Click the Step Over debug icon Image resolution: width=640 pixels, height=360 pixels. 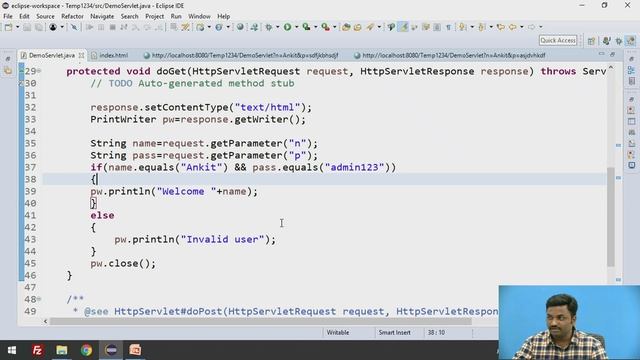coord(147,27)
